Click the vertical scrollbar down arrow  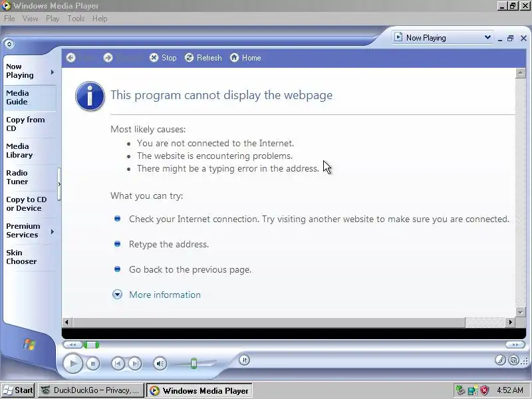[x=521, y=311]
